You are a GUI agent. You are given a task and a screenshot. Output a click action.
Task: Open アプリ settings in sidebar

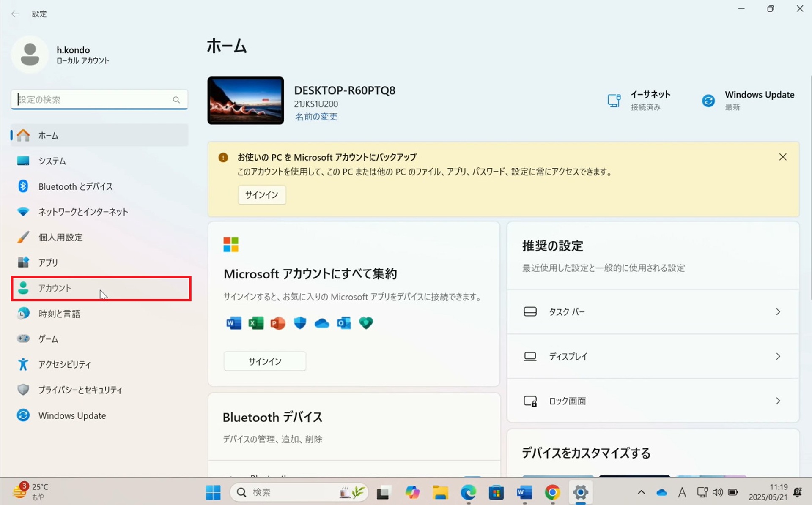tap(99, 262)
